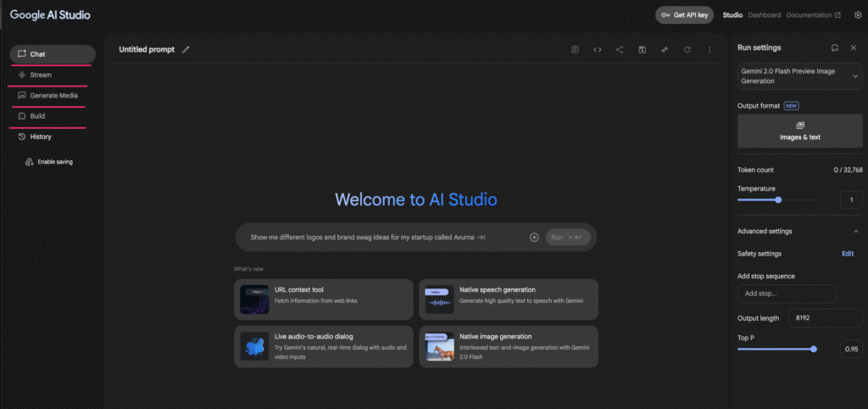Select Chat in the sidebar
868x409 pixels.
tap(53, 54)
